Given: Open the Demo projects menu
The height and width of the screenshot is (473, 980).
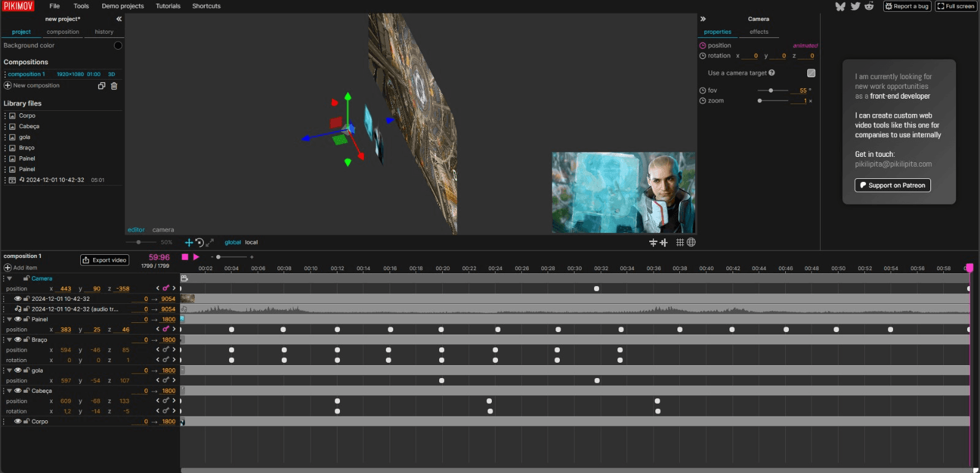Looking at the screenshot, I should coord(123,6).
